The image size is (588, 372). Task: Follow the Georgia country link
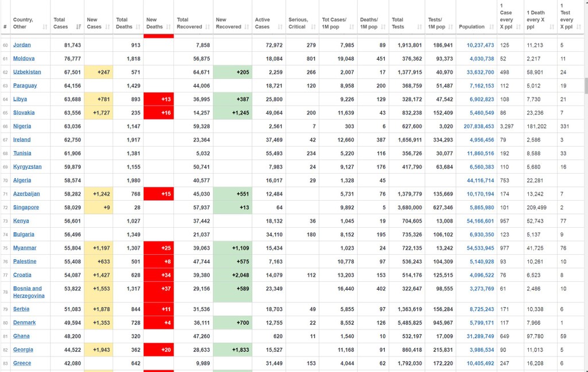click(x=23, y=350)
